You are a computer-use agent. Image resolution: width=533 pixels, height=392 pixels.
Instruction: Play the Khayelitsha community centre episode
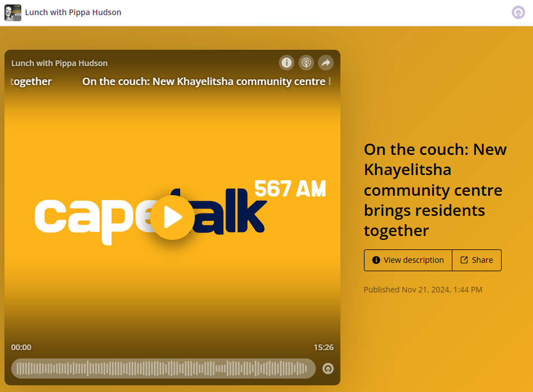pyautogui.click(x=172, y=218)
